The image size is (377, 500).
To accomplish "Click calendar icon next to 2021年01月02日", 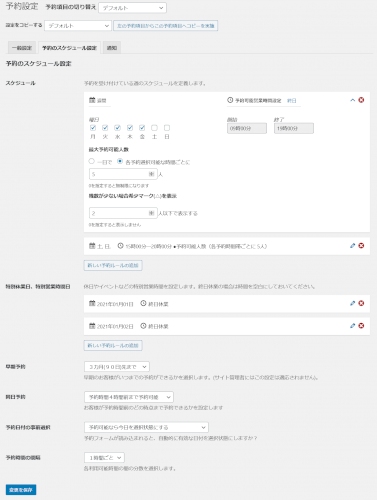I will click(92, 326).
